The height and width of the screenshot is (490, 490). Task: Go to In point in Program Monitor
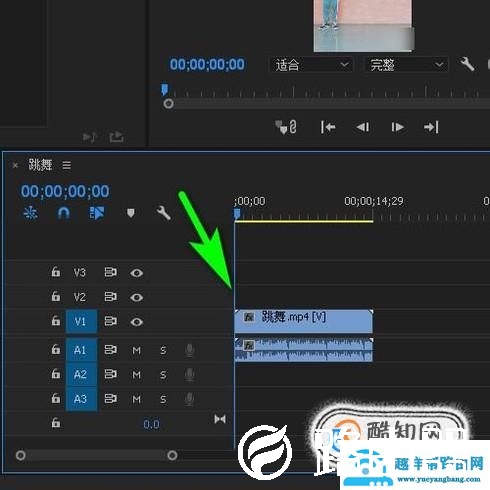coord(328,127)
